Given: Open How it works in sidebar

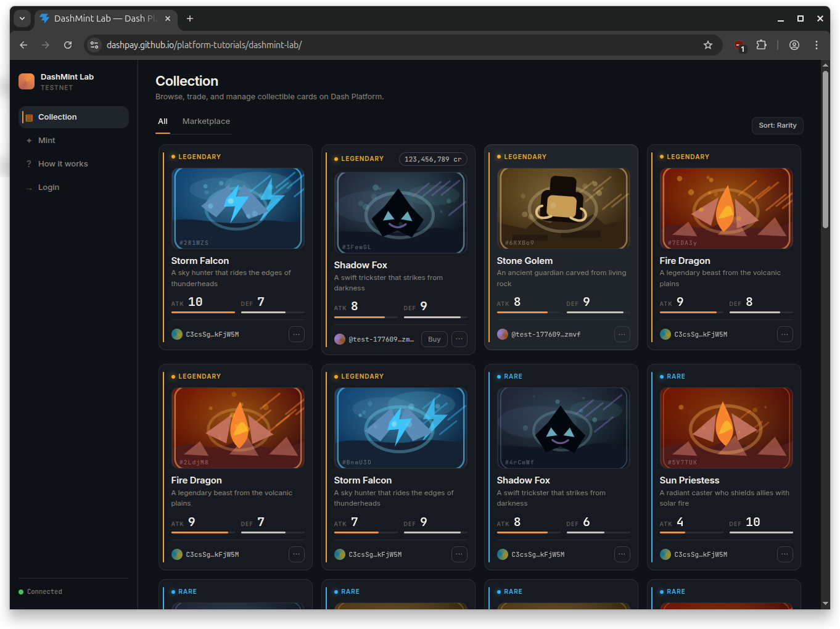Looking at the screenshot, I should coord(73,164).
